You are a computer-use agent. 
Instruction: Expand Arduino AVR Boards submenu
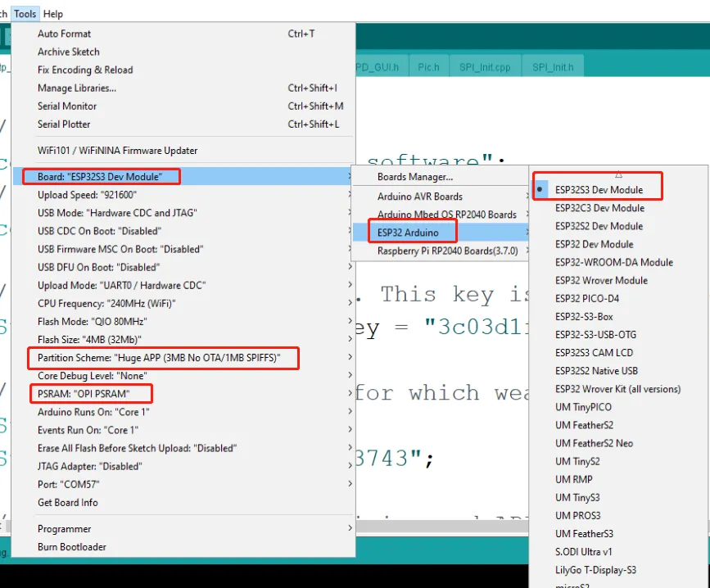pos(440,196)
